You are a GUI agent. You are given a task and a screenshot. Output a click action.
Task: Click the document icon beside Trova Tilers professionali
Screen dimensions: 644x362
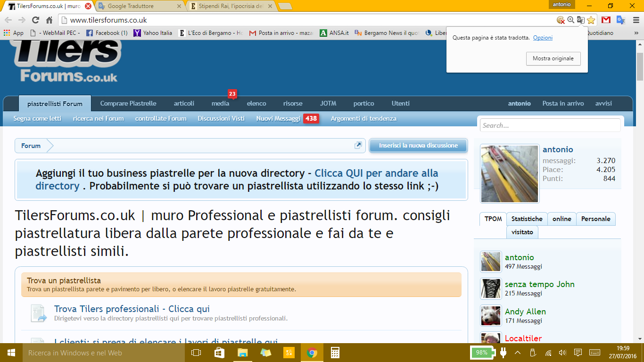[39, 313]
